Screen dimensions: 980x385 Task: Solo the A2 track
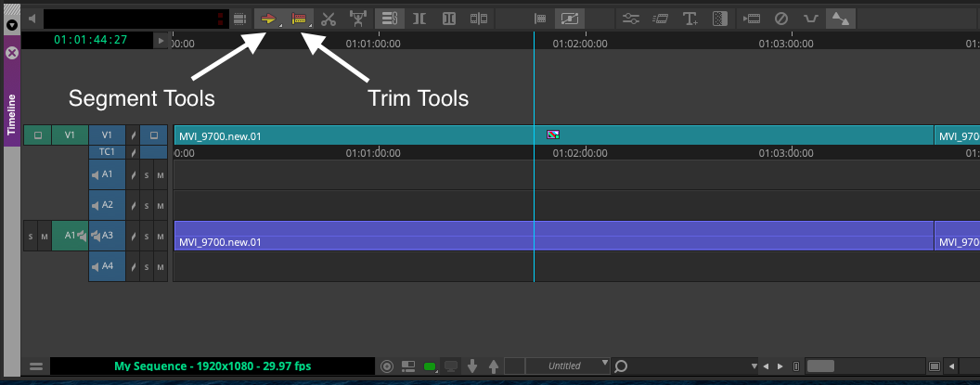click(x=146, y=205)
